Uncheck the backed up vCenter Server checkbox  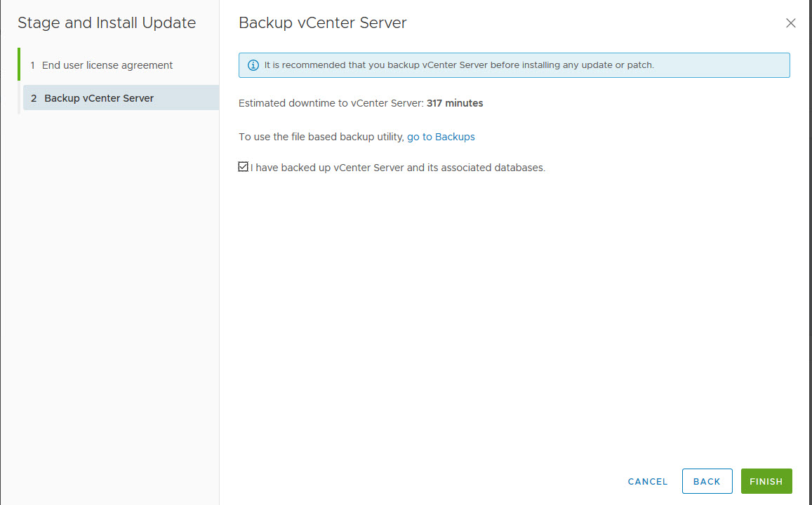[244, 167]
